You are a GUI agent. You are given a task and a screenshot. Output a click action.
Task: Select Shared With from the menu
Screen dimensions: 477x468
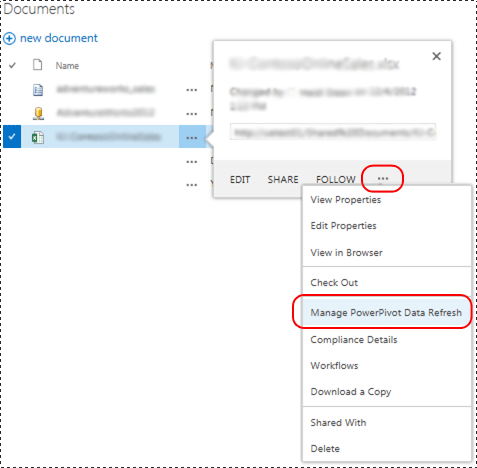click(338, 423)
